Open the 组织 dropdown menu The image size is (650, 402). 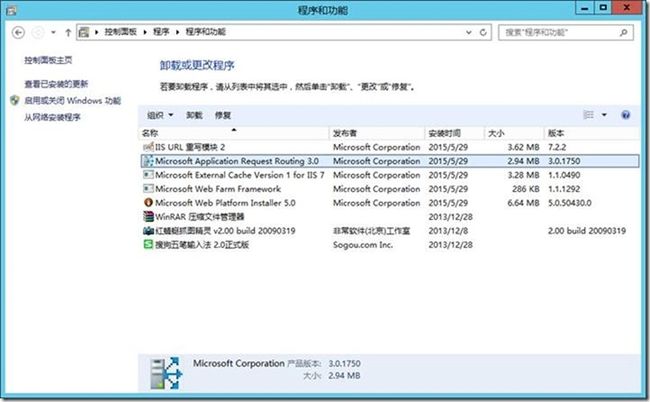pyautogui.click(x=160, y=115)
